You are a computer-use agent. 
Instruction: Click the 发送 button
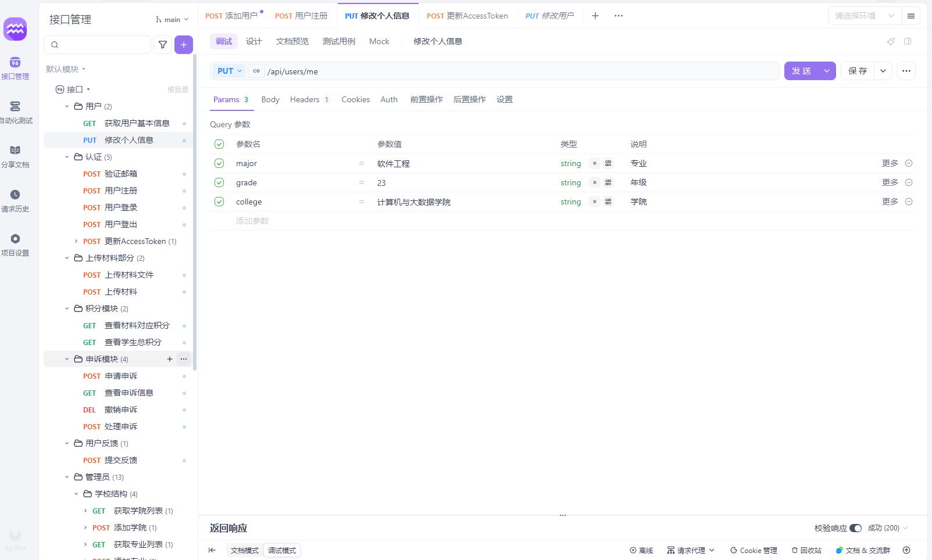tap(801, 71)
